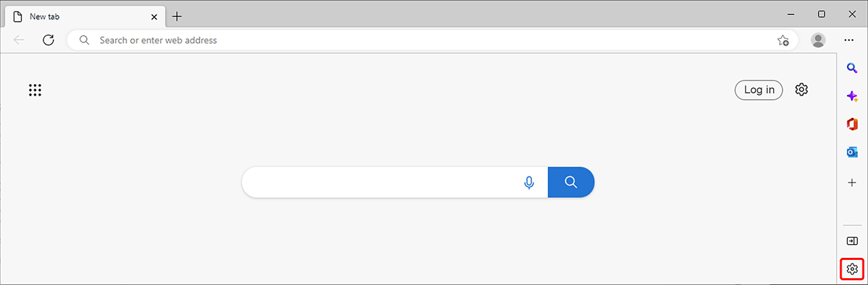The image size is (868, 285).
Task: Launch Microsoft Office from the sidebar
Action: [852, 123]
